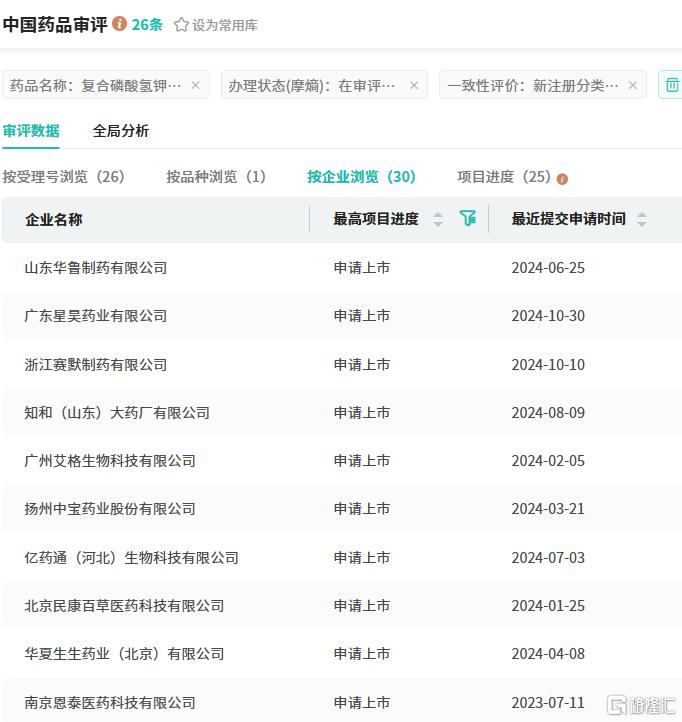This screenshot has height=722, width=682.
Task: Click the info icon beside 中国药品审评
Action: (x=119, y=23)
